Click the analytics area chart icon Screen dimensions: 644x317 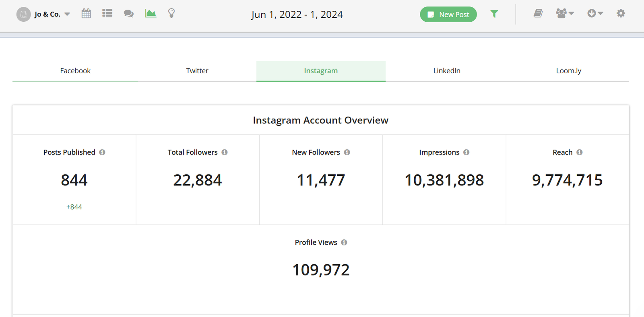[x=151, y=14]
